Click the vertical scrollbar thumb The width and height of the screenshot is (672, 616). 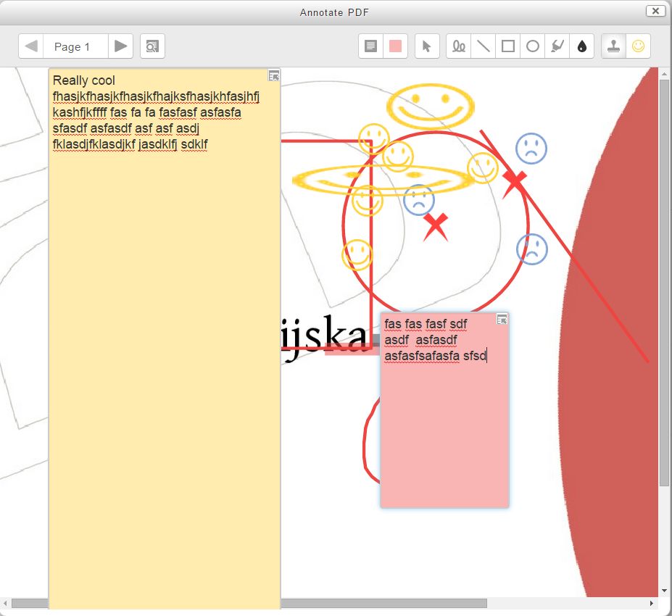[x=664, y=283]
